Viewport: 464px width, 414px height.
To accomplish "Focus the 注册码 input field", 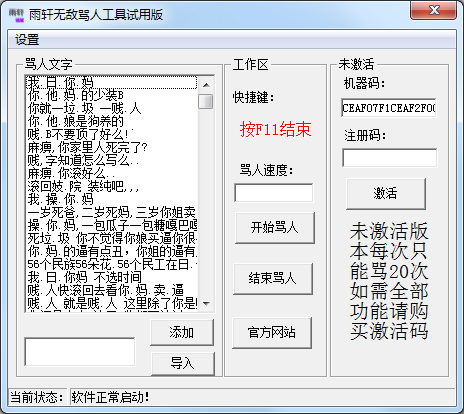I will (389, 158).
